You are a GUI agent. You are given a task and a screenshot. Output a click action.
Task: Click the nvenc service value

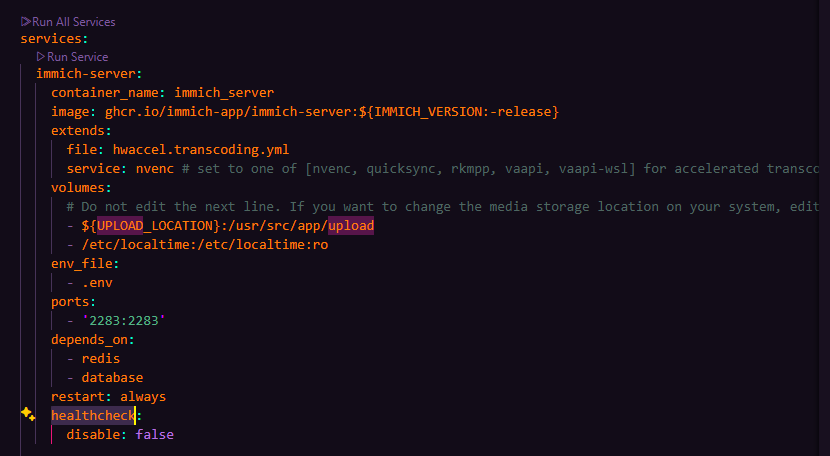pos(155,169)
